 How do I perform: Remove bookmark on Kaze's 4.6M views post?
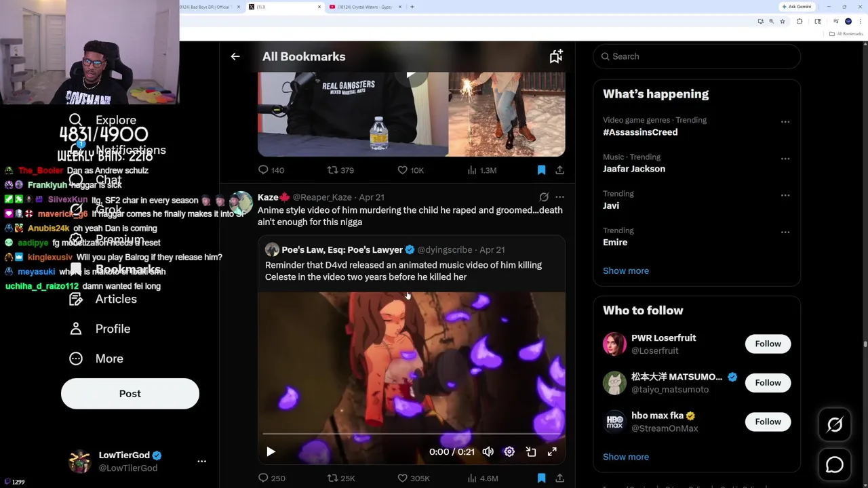pyautogui.click(x=541, y=478)
